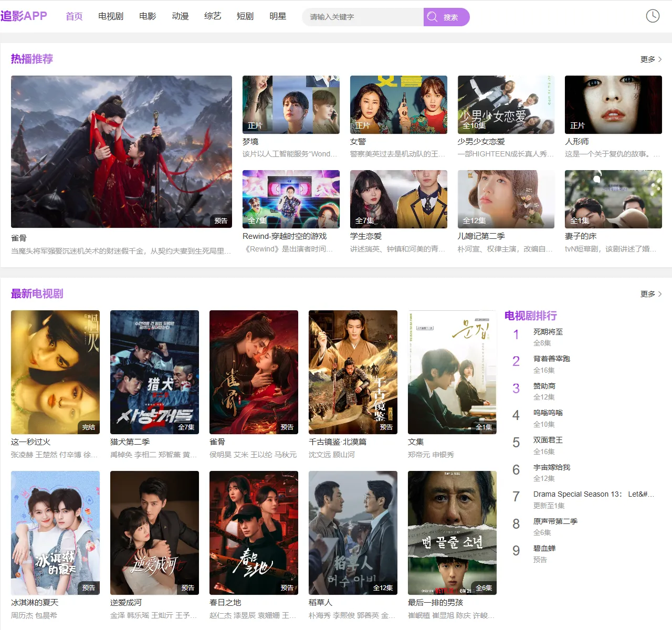Click the 追影APP logo
The height and width of the screenshot is (630, 672).
24,16
